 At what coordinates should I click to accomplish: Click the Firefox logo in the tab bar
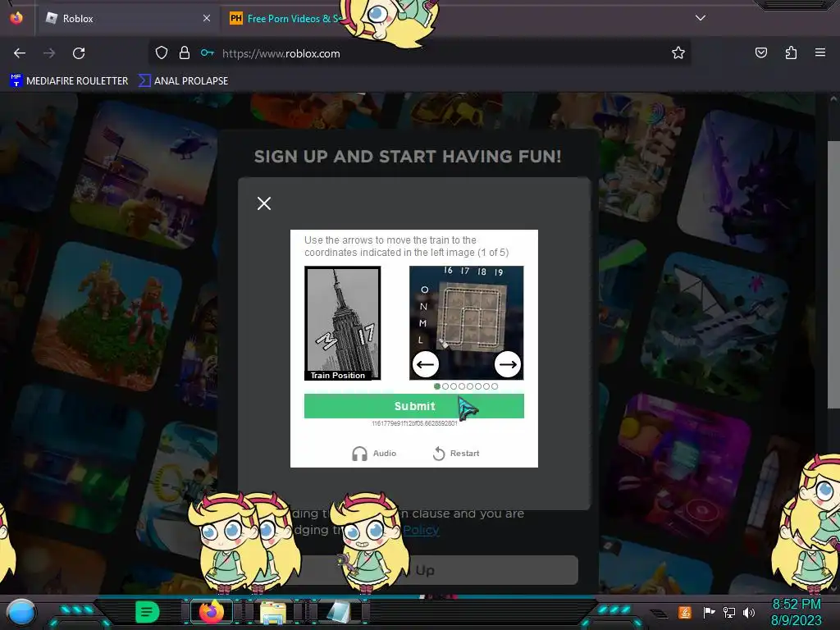tap(16, 18)
